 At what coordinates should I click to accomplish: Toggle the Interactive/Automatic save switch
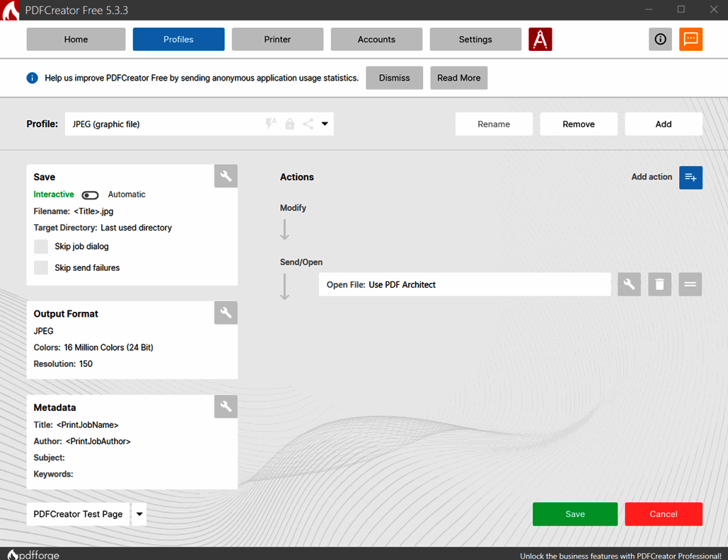[90, 195]
